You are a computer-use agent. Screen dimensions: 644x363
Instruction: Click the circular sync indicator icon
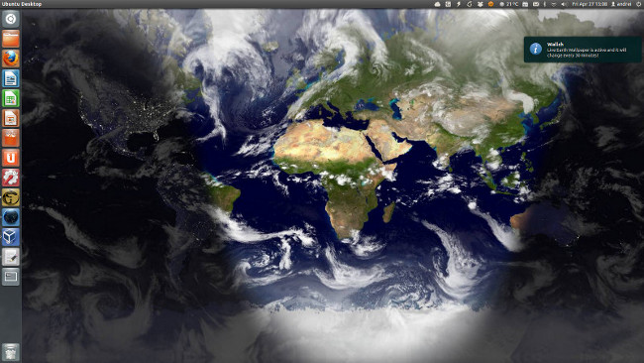point(470,4)
